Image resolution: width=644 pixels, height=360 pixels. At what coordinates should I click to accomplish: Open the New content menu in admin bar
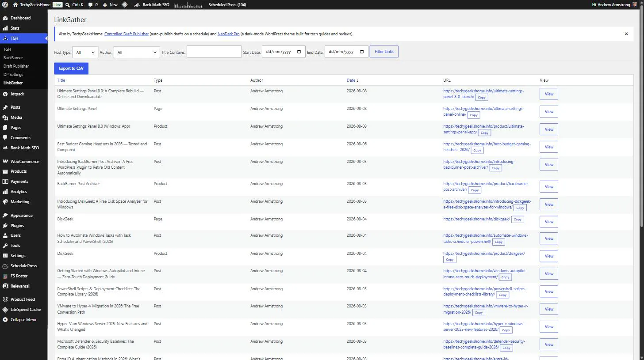(110, 5)
